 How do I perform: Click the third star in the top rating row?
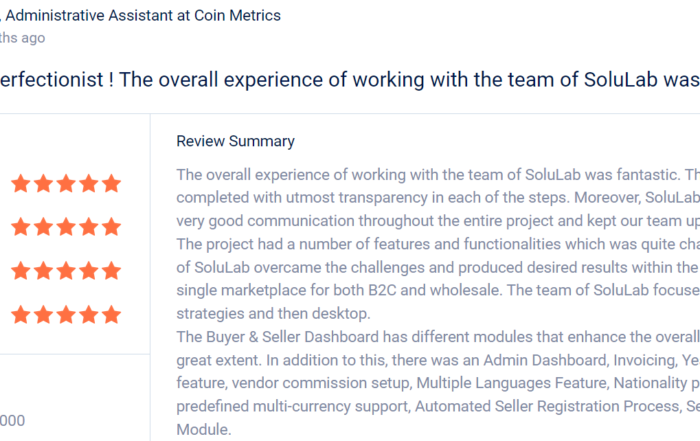66,183
